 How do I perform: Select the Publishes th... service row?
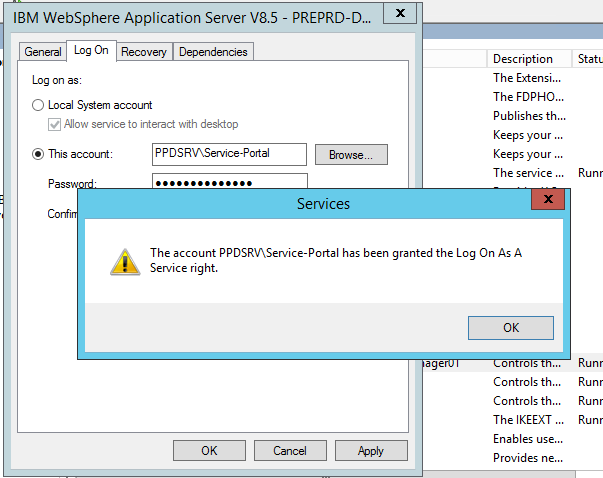pyautogui.click(x=529, y=116)
